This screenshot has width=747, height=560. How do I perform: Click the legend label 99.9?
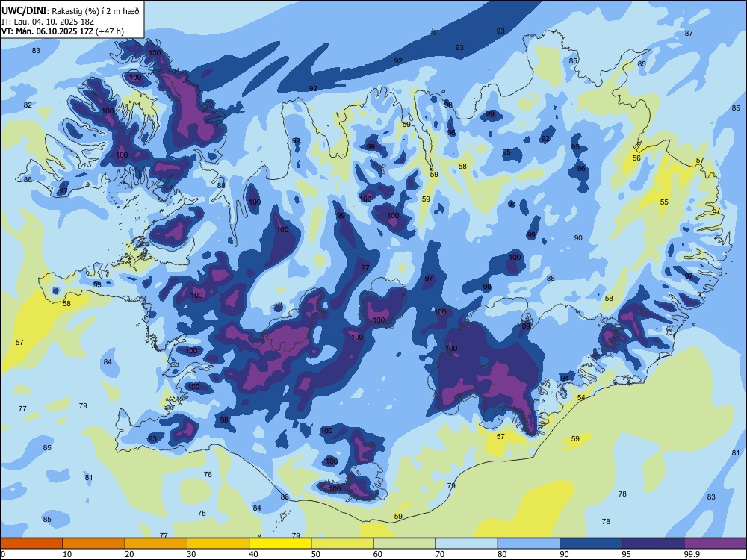(x=692, y=554)
